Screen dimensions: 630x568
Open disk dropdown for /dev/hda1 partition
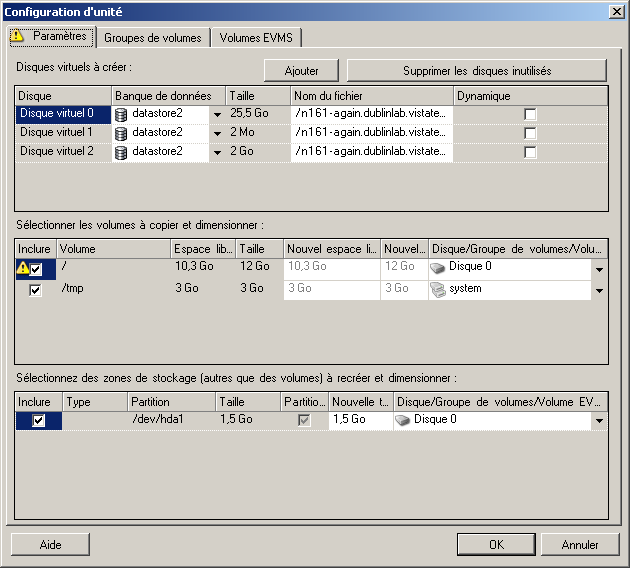599,422
